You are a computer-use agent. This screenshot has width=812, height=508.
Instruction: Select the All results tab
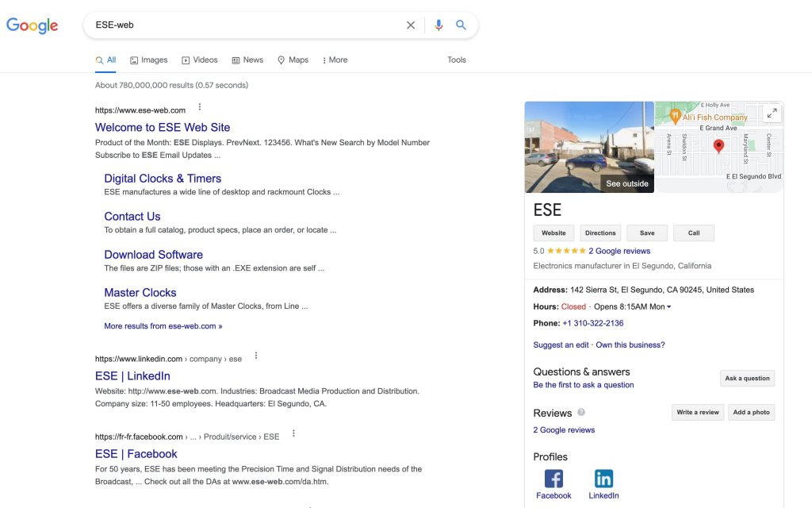pyautogui.click(x=105, y=60)
